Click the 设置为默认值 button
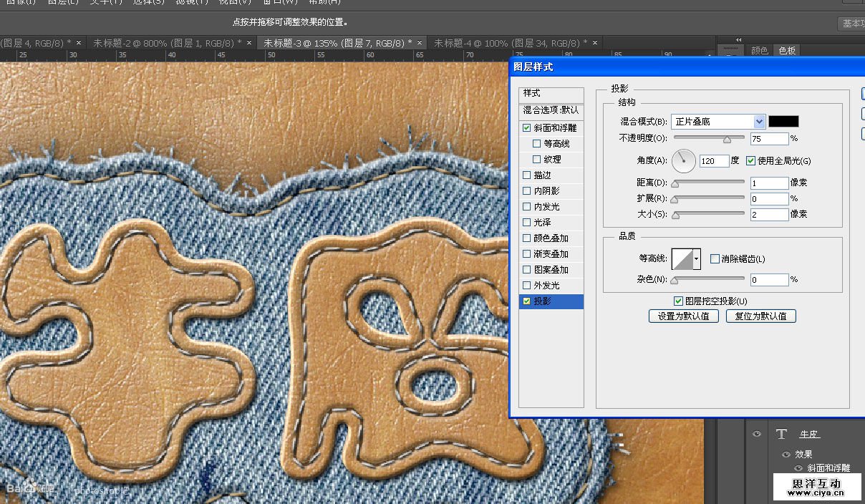865x504 pixels. click(x=683, y=316)
